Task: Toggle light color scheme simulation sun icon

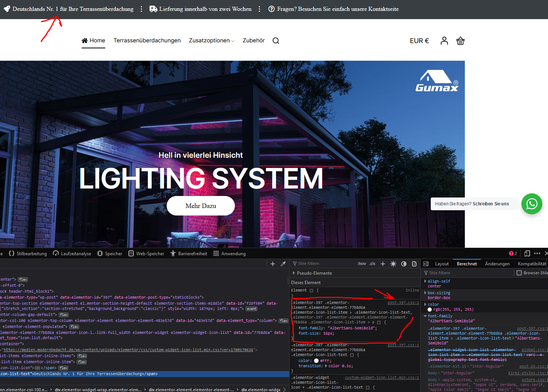Action: click(x=393, y=264)
